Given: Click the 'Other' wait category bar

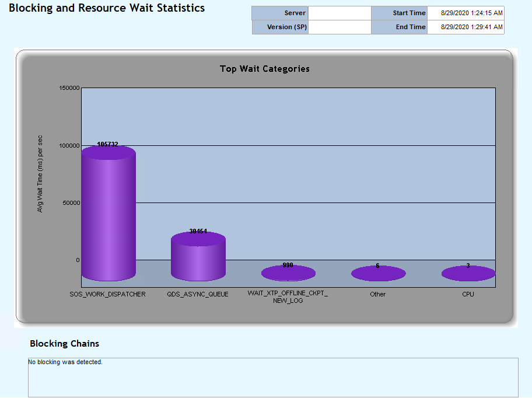Looking at the screenshot, I should [378, 272].
